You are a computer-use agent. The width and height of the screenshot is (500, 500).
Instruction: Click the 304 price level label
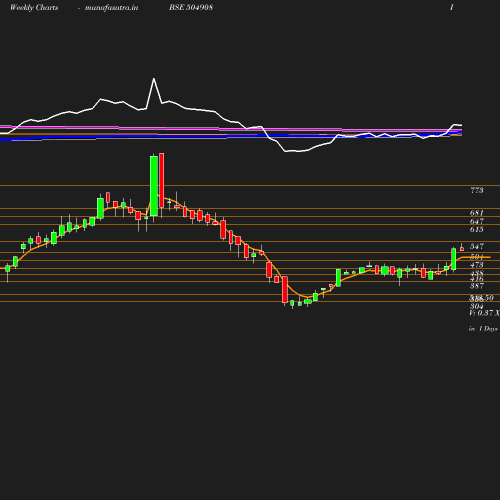[x=477, y=306]
